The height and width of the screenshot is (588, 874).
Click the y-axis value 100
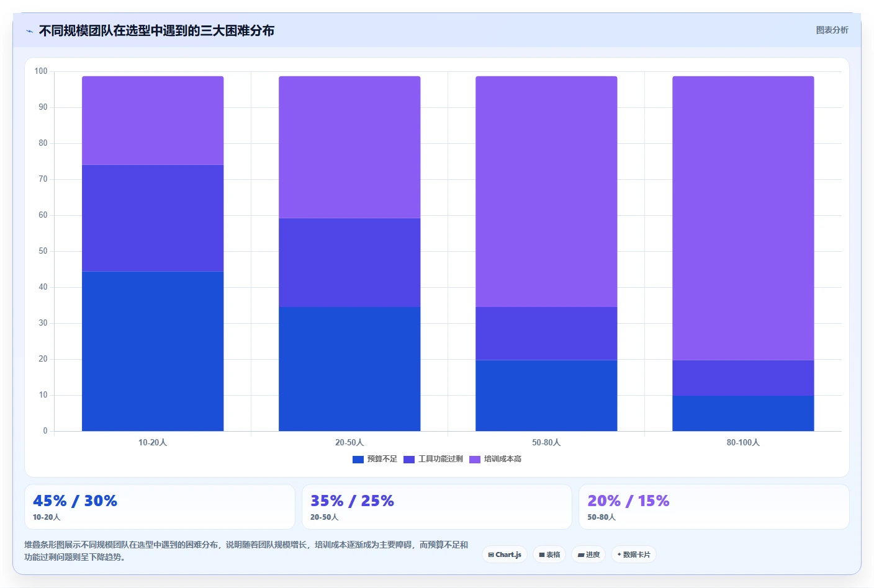pyautogui.click(x=41, y=71)
